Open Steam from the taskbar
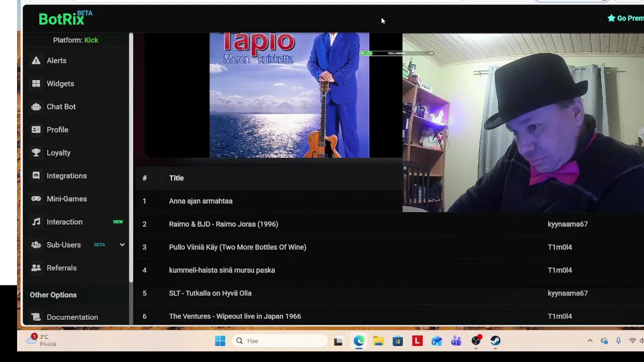The height and width of the screenshot is (362, 644). (x=496, y=341)
